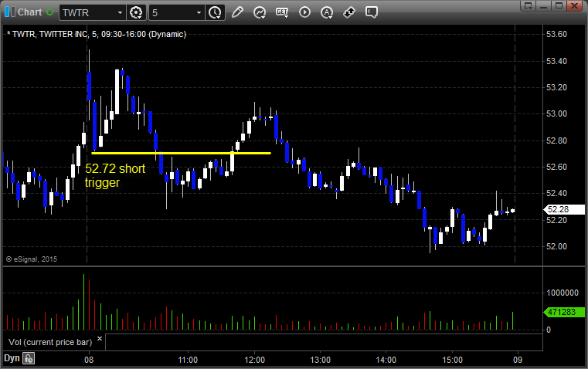Open the chart comment bubble icon
This screenshot has height=369, width=588.
coord(371,12)
